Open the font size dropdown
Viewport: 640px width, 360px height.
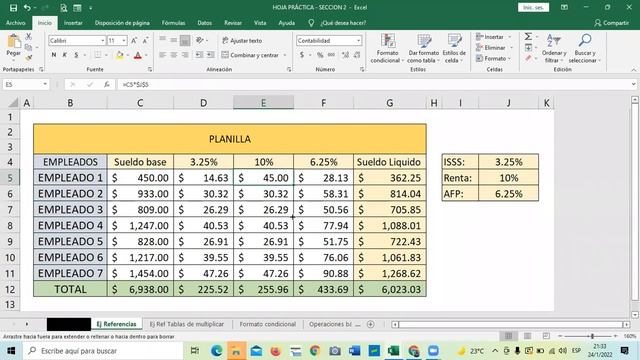(124, 40)
